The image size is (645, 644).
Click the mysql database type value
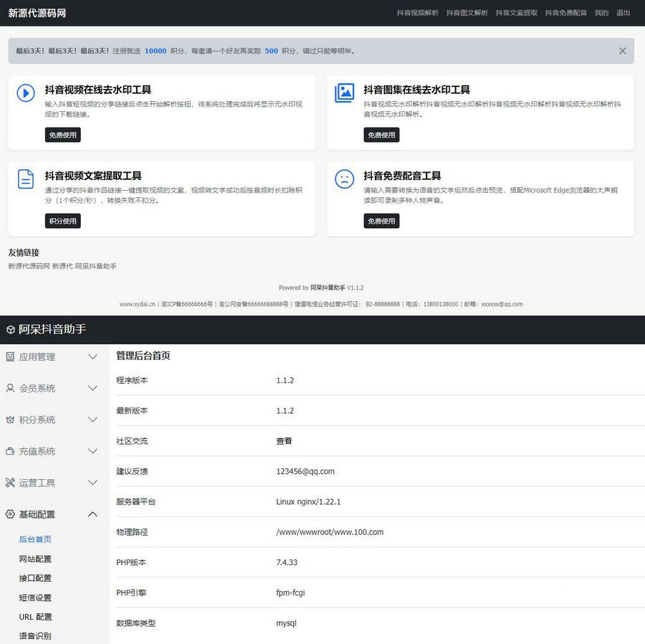286,623
